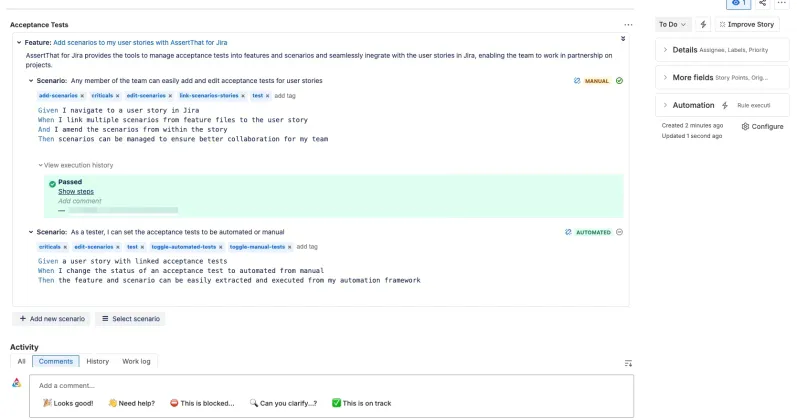Switch to the All activity tab

pyautogui.click(x=21, y=362)
